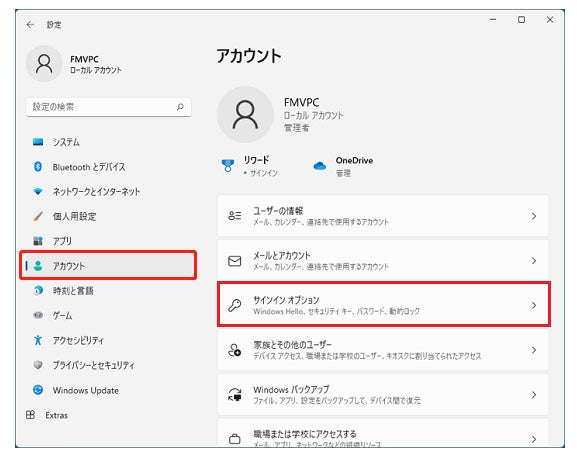The image size is (577, 464).
Task: Click the システム monitor icon
Action: (38, 142)
